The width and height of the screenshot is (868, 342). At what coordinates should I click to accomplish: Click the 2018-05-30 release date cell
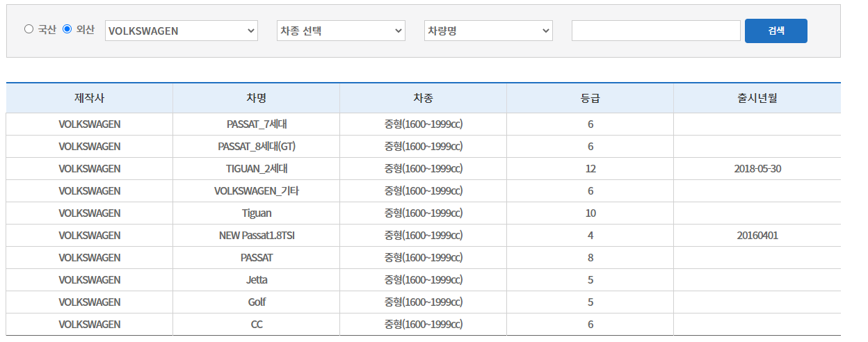(x=757, y=169)
